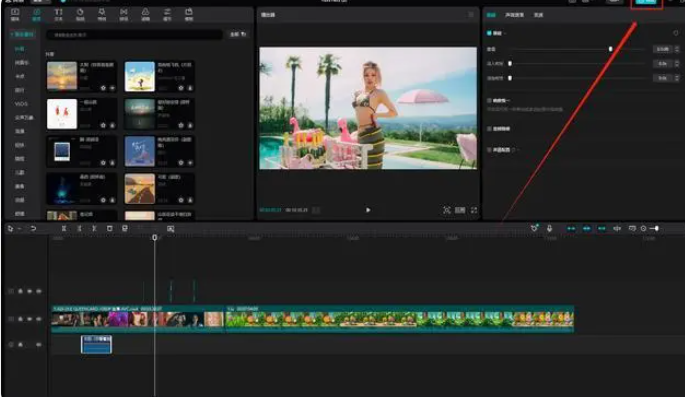685x397 pixels.
Task: Open the Adjust sliders icon tab
Action: click(167, 14)
